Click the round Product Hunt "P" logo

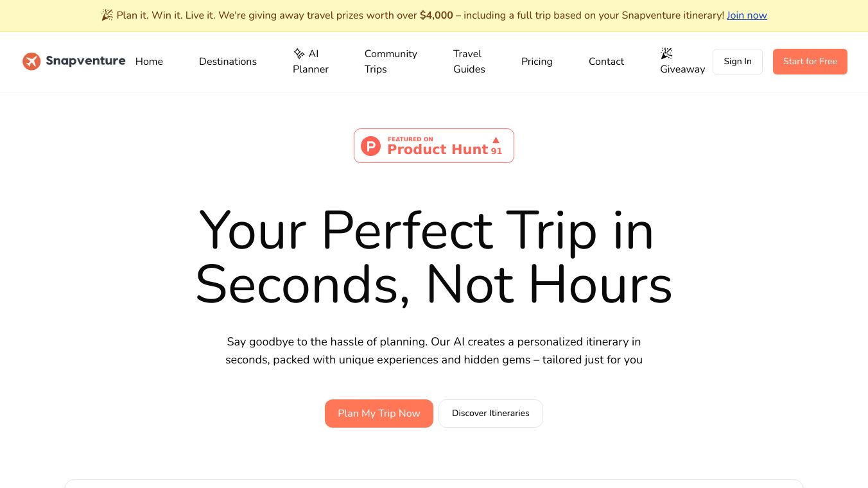[x=370, y=146]
